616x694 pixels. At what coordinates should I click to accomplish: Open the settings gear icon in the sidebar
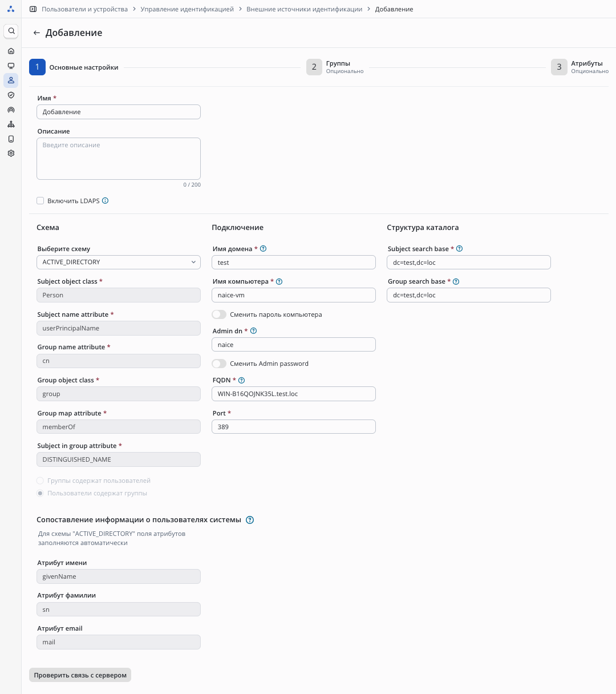tap(11, 154)
